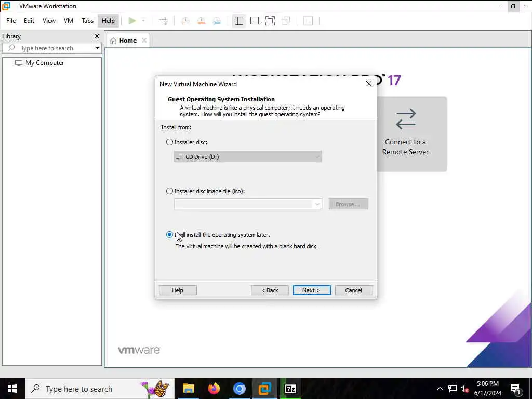Click the muted volume tray icon
Image resolution: width=532 pixels, height=399 pixels.
pyautogui.click(x=464, y=389)
